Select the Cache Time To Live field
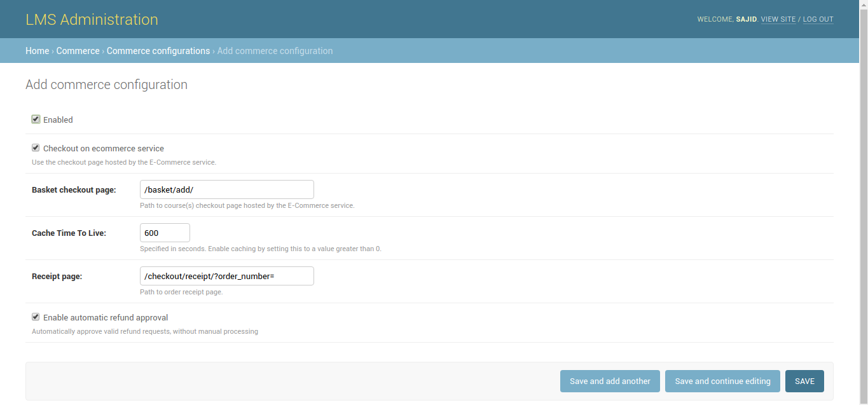 coord(164,232)
